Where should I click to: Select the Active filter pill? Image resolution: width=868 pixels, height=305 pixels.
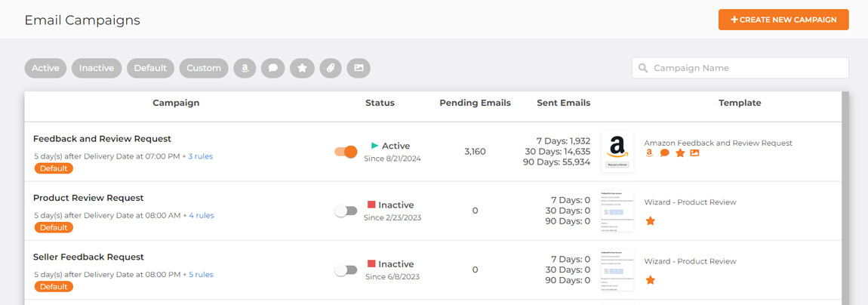(45, 68)
